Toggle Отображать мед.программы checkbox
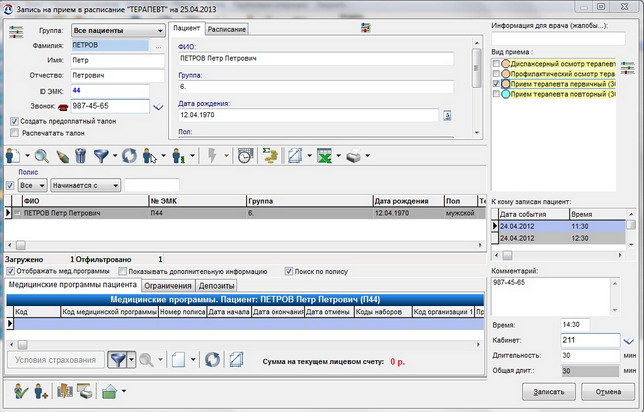 pos(11,271)
